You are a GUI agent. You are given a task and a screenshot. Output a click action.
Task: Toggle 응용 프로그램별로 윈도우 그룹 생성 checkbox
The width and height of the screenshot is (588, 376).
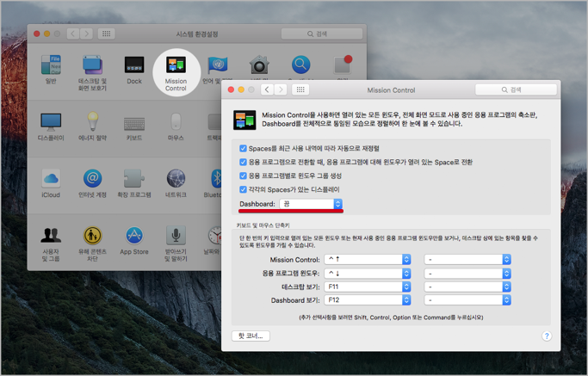[243, 176]
